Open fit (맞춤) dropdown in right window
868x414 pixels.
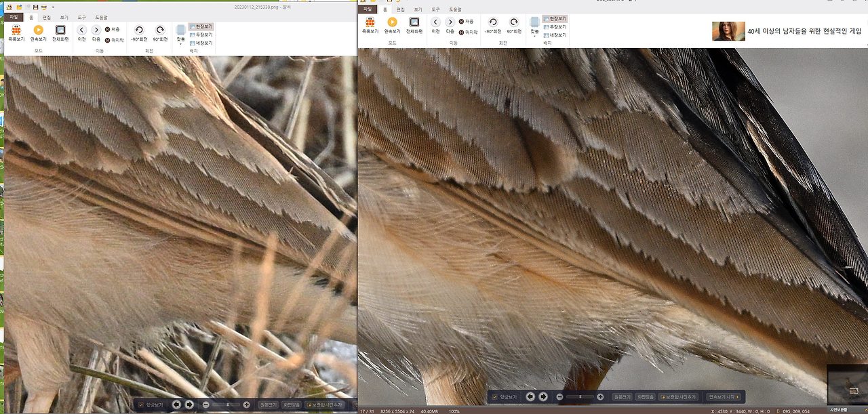[x=535, y=26]
